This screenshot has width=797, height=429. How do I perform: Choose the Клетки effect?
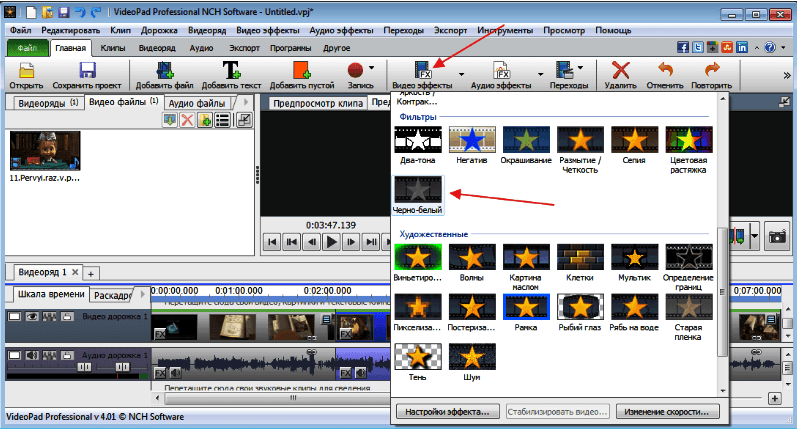580,263
